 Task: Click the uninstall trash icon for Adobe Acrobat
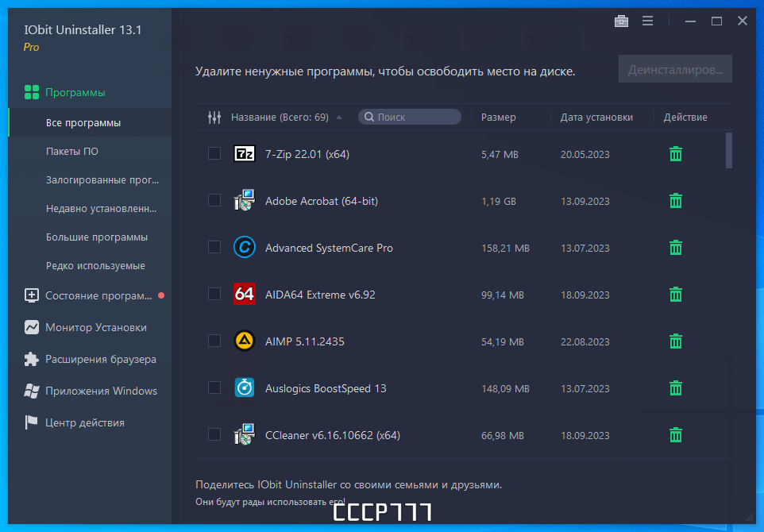[x=675, y=201]
